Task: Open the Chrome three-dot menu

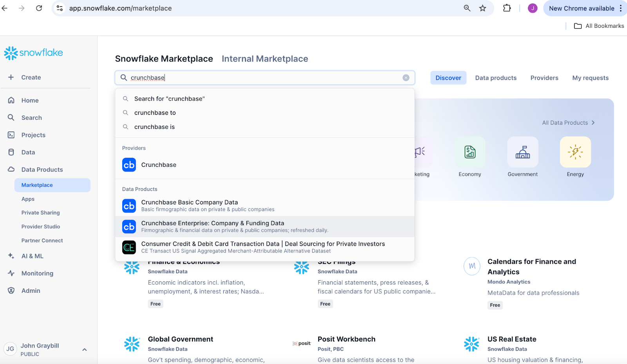Action: pos(621,8)
